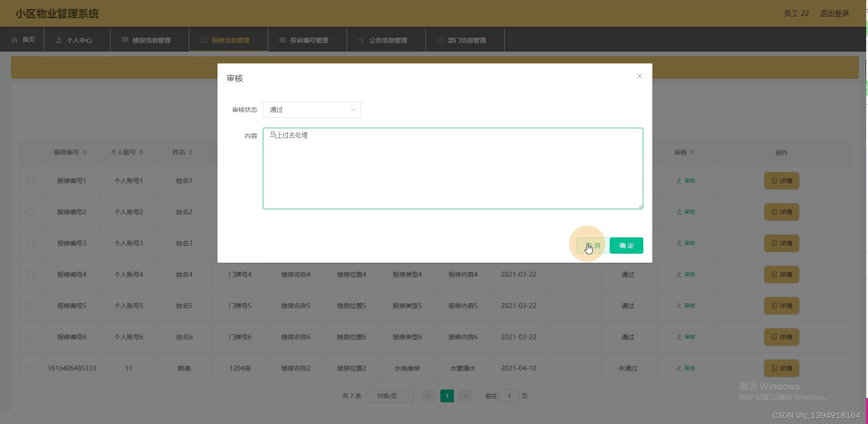Click the user icon beside 个人中心
This screenshot has height=424, width=868.
tap(59, 40)
